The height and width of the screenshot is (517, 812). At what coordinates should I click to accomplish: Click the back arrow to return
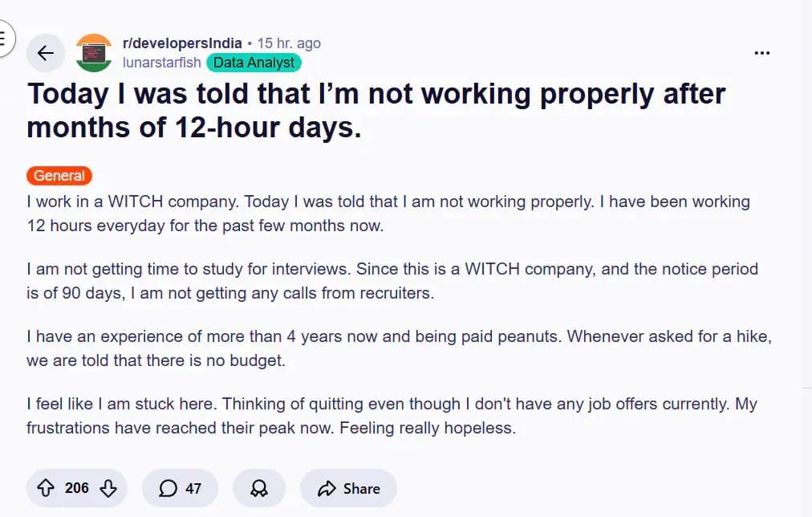pyautogui.click(x=46, y=52)
